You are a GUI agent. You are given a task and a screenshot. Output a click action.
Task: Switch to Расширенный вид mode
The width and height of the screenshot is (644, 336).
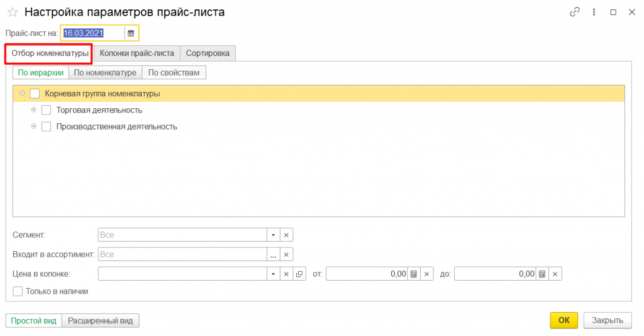pos(101,320)
